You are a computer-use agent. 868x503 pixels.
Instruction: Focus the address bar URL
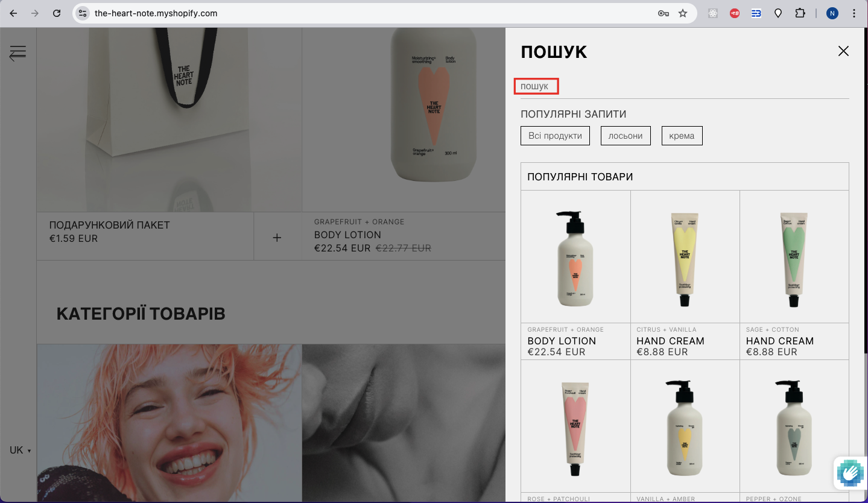[x=156, y=13]
